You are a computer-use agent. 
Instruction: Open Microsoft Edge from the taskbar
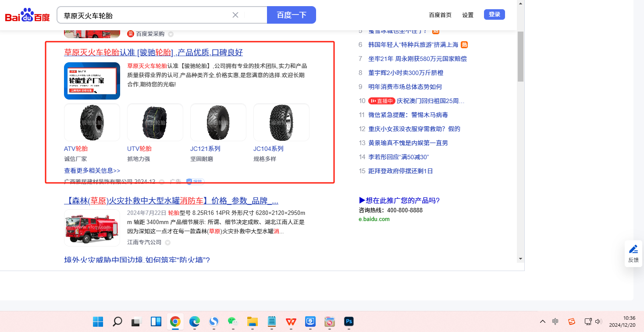tap(195, 321)
